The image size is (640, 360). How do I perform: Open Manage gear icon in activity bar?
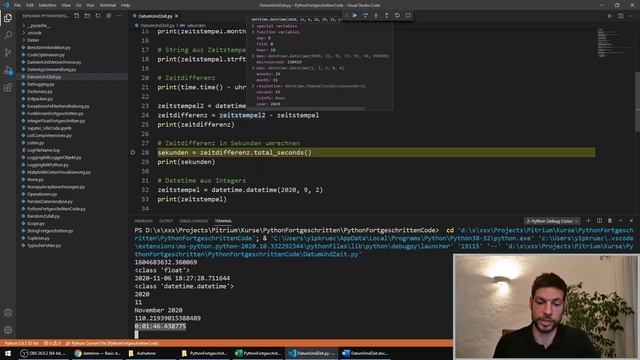(x=8, y=330)
